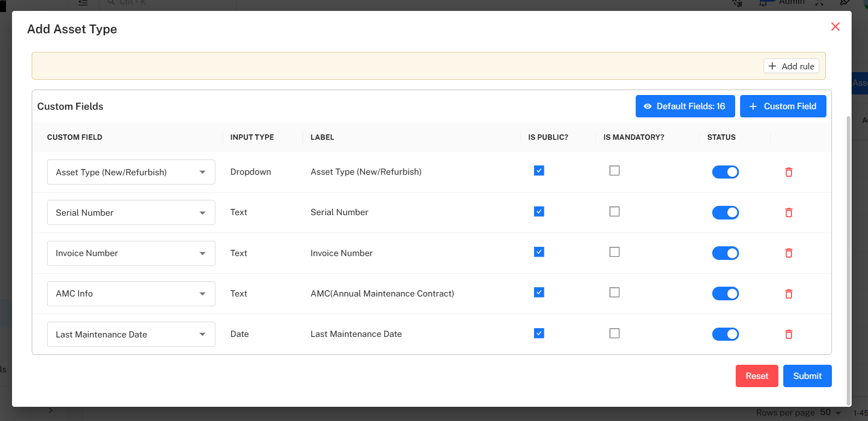Screen dimensions: 868x421
Task: Click the Is Public? column header
Action: pyautogui.click(x=548, y=137)
